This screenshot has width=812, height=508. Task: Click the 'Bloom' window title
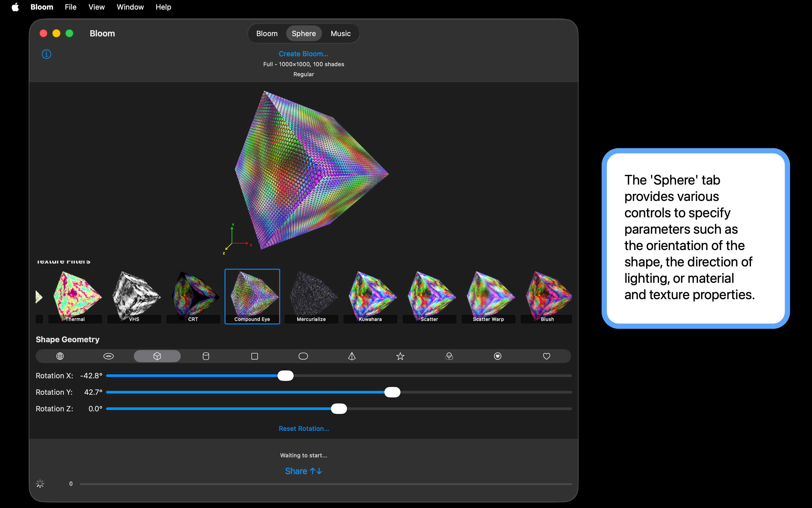click(x=102, y=34)
